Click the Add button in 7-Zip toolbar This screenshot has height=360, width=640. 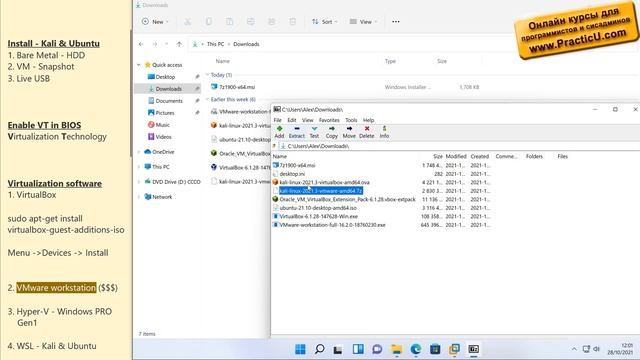(x=279, y=132)
